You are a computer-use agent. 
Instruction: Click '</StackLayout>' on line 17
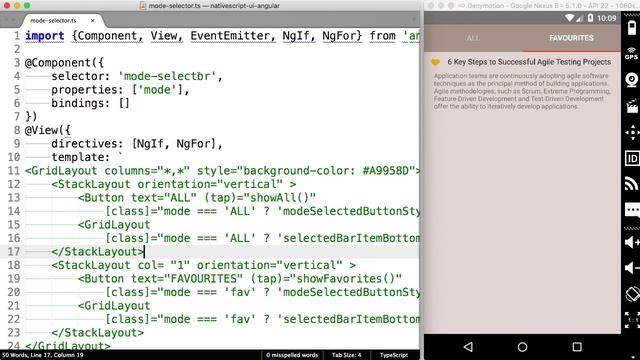tap(97, 252)
